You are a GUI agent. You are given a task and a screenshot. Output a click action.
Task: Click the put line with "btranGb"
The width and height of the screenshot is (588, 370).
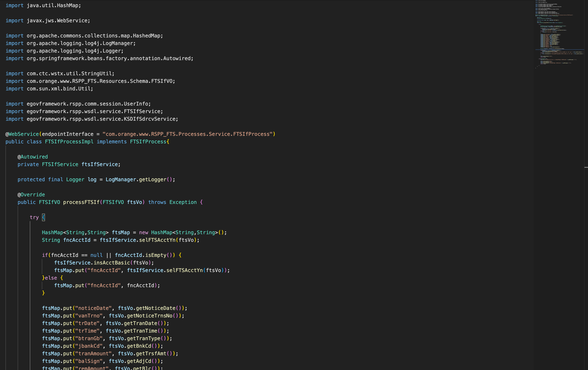tap(107, 338)
